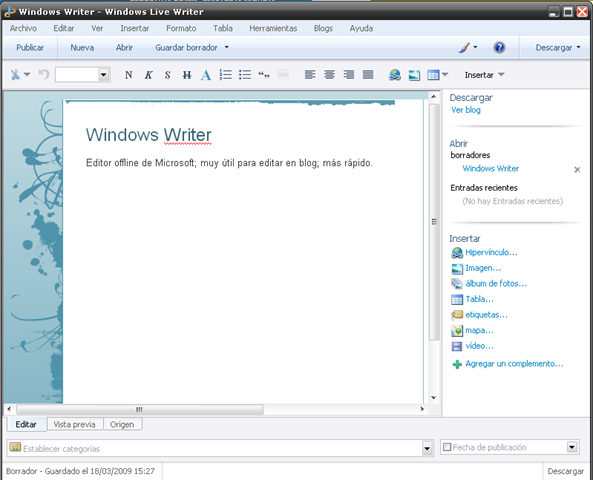Switch to the Vista previa tab

click(x=75, y=424)
